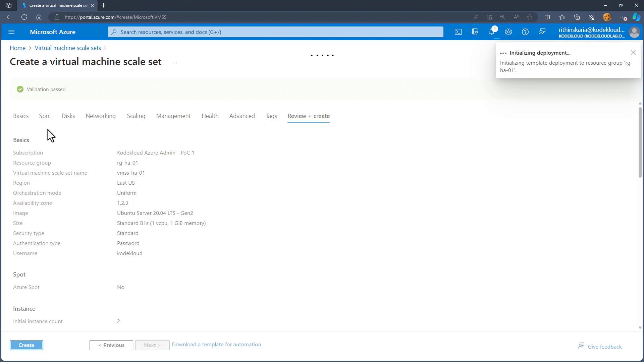Click the browser back arrow

pos(9,17)
